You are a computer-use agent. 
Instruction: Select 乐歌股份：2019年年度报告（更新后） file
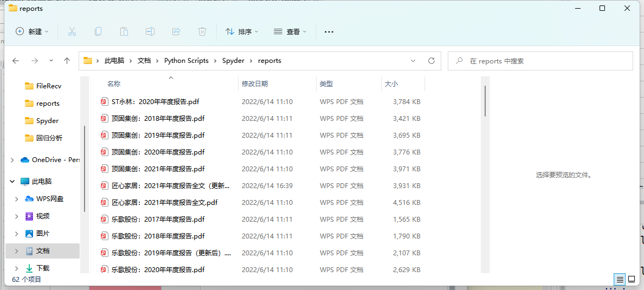171,253
